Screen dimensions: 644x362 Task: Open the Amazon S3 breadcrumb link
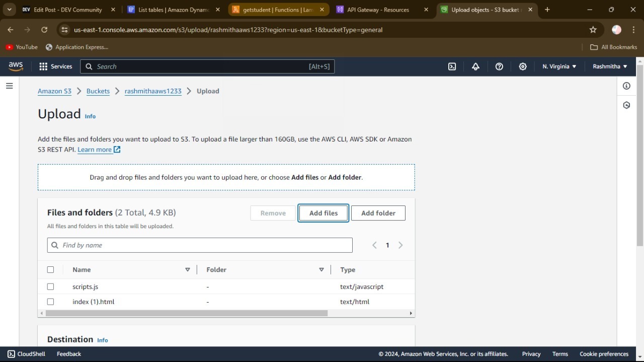tap(55, 91)
